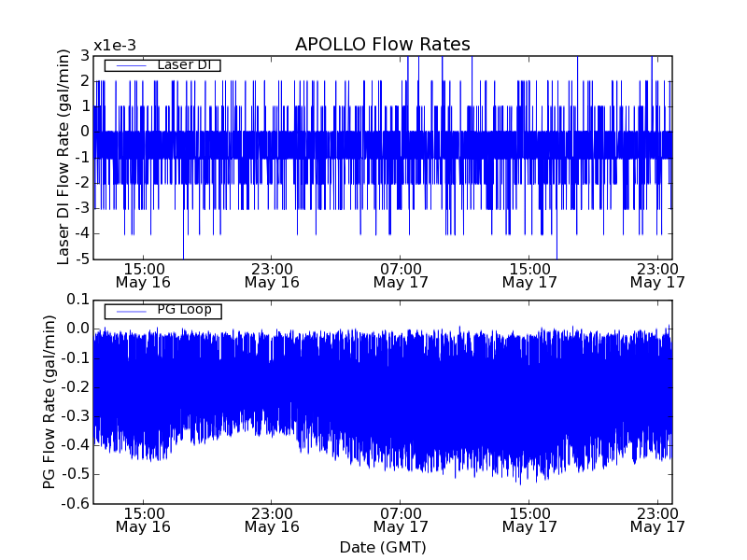747x560 pixels.
Task: Click the 23:00 May 17 tick under bottom plot
Action: click(657, 519)
